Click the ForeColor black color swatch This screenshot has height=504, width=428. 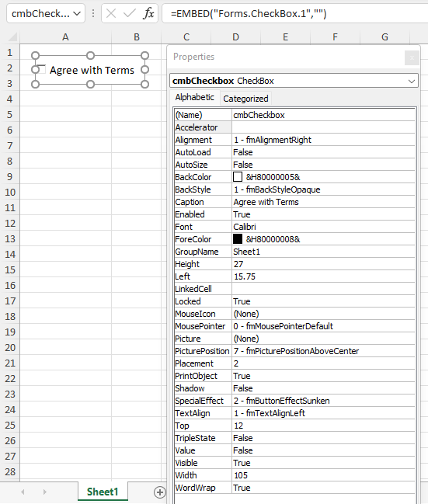(x=238, y=239)
